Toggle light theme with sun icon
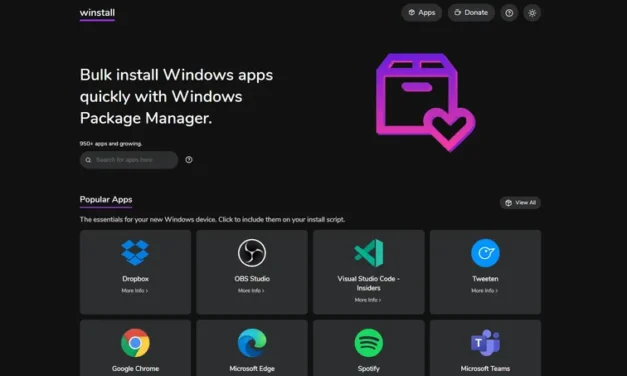The image size is (627, 376). (x=532, y=13)
